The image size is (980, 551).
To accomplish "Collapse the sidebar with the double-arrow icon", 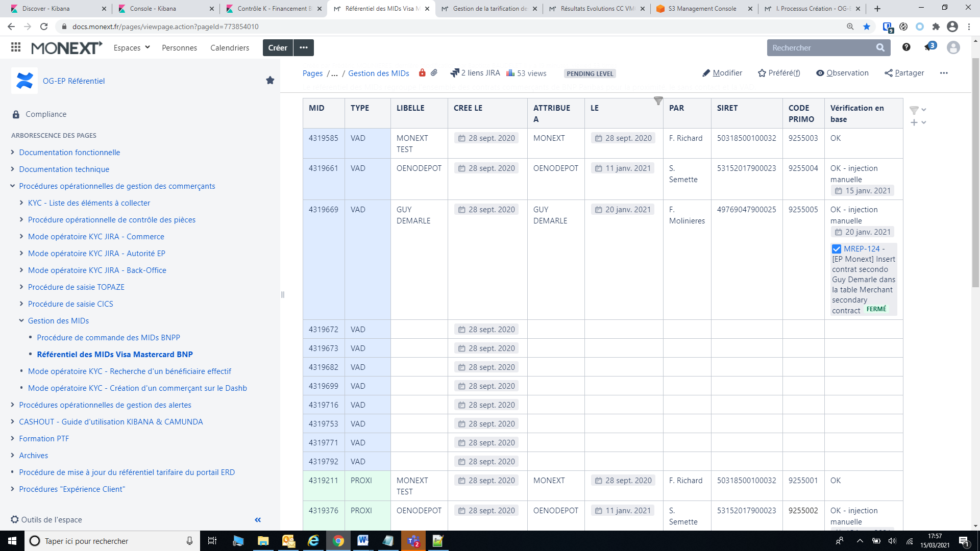I will [x=258, y=519].
